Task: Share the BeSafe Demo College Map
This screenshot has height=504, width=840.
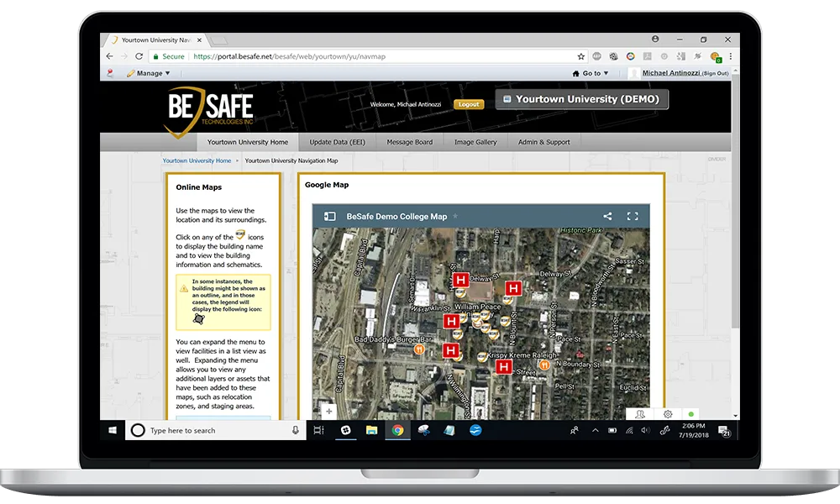Action: [x=607, y=217]
